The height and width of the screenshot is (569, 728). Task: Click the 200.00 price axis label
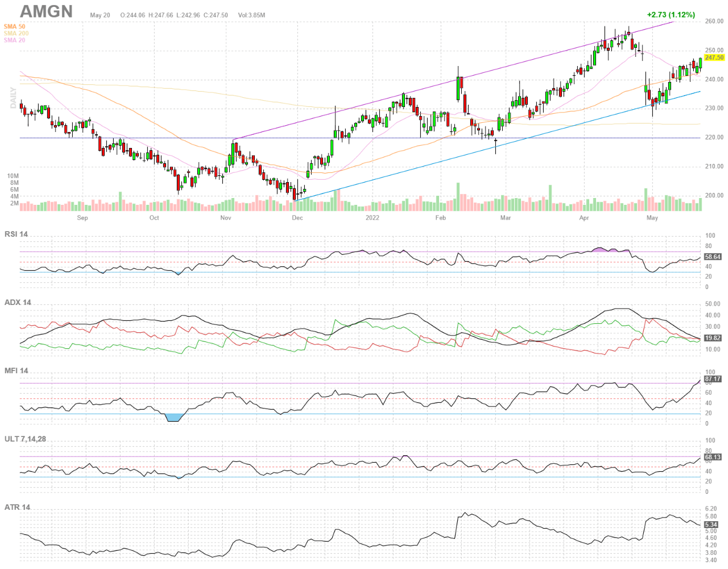pos(714,196)
